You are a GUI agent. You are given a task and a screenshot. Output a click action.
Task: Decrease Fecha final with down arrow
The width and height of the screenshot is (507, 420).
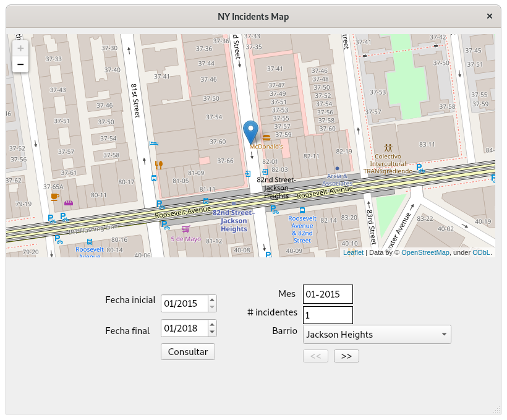pyautogui.click(x=212, y=332)
